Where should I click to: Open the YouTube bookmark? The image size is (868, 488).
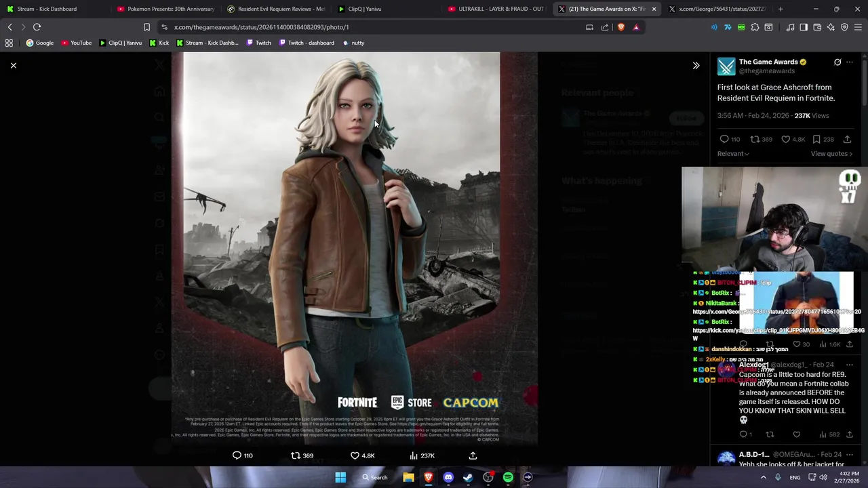[77, 43]
